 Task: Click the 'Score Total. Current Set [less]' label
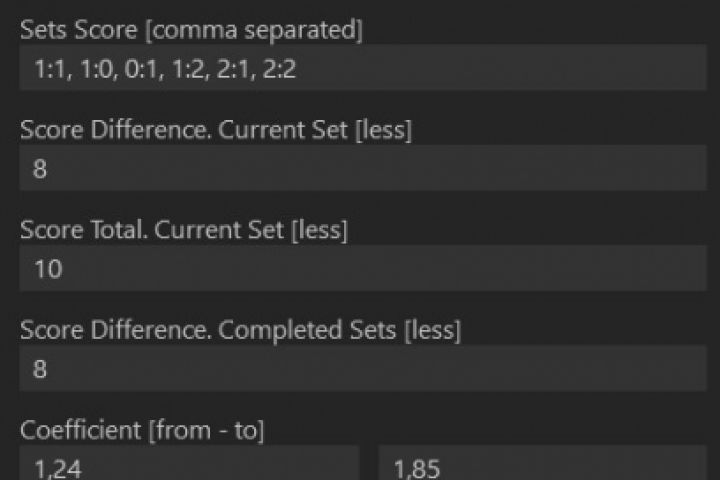pyautogui.click(x=183, y=230)
